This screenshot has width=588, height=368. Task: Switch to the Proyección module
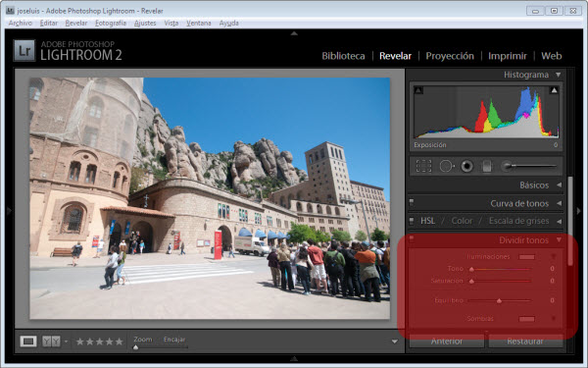pos(450,56)
